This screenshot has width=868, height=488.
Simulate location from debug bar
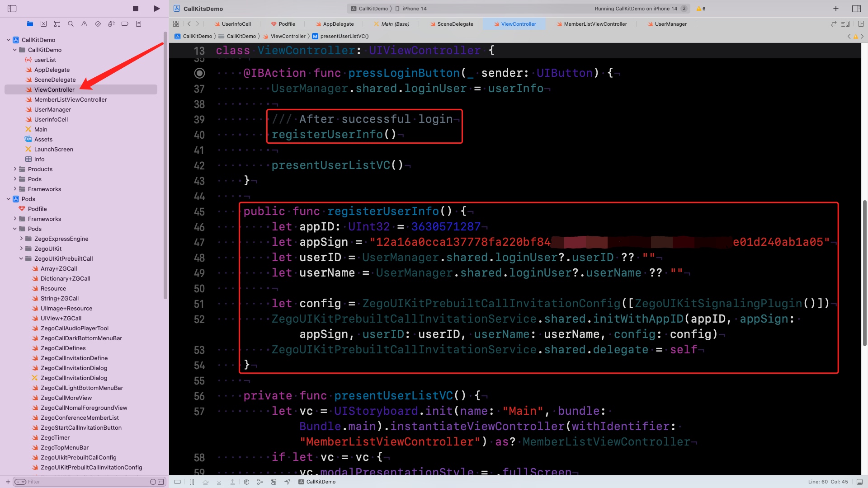(288, 482)
